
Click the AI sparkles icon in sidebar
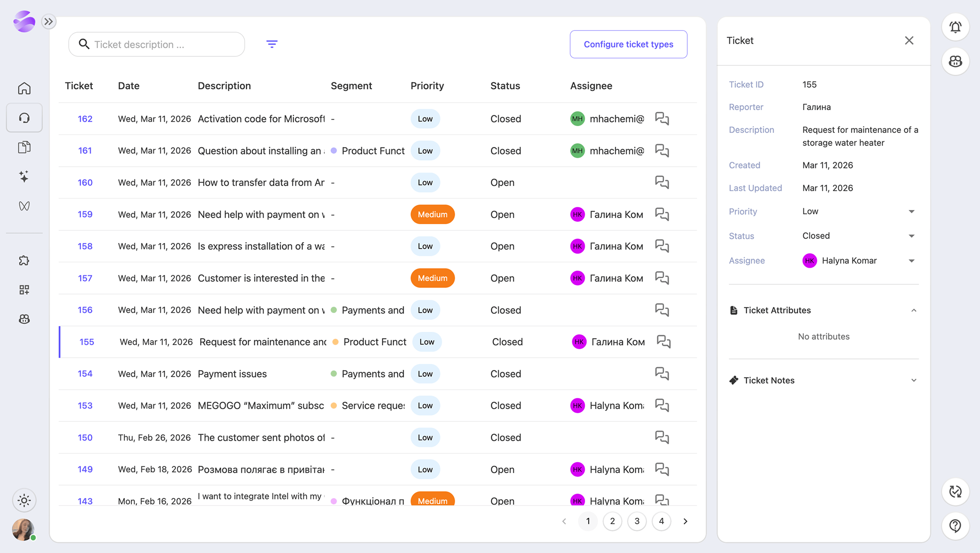click(x=24, y=176)
